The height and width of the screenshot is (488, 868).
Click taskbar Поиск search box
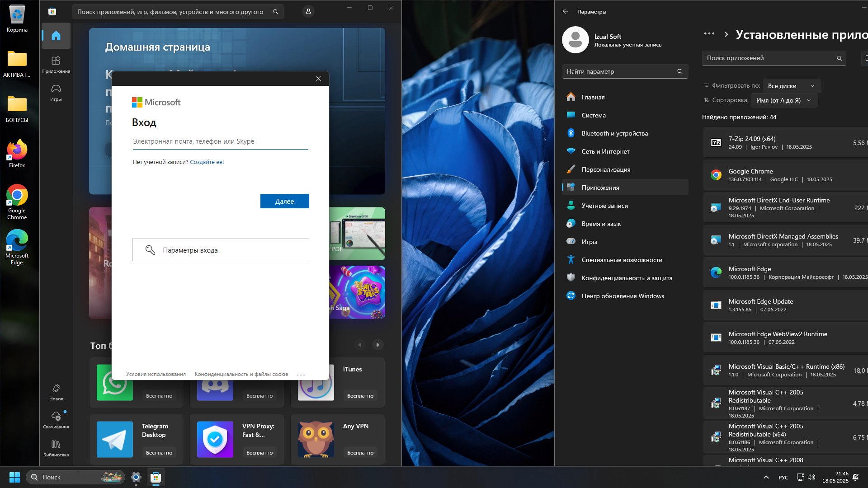click(x=75, y=477)
